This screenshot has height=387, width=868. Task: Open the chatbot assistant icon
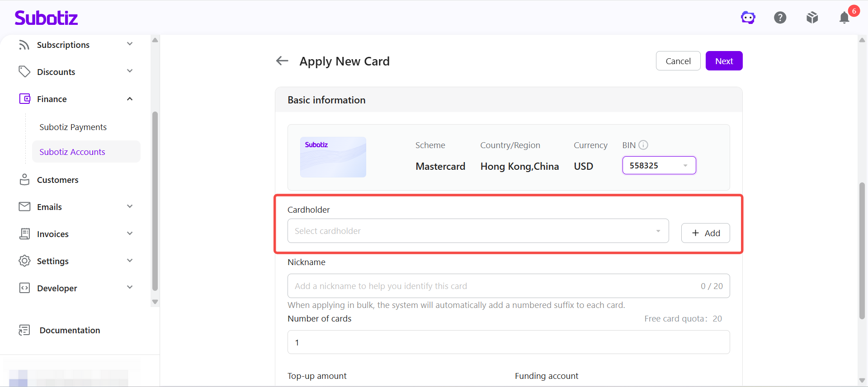tap(748, 18)
